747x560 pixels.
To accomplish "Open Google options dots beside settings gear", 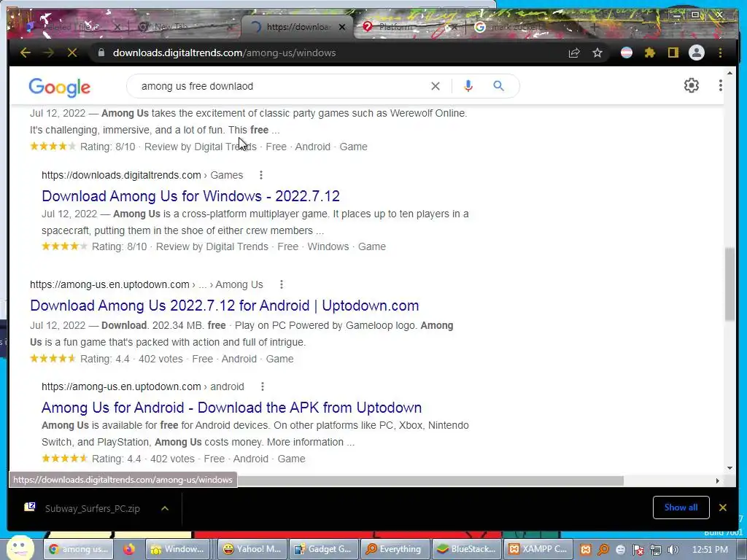I will tap(720, 86).
